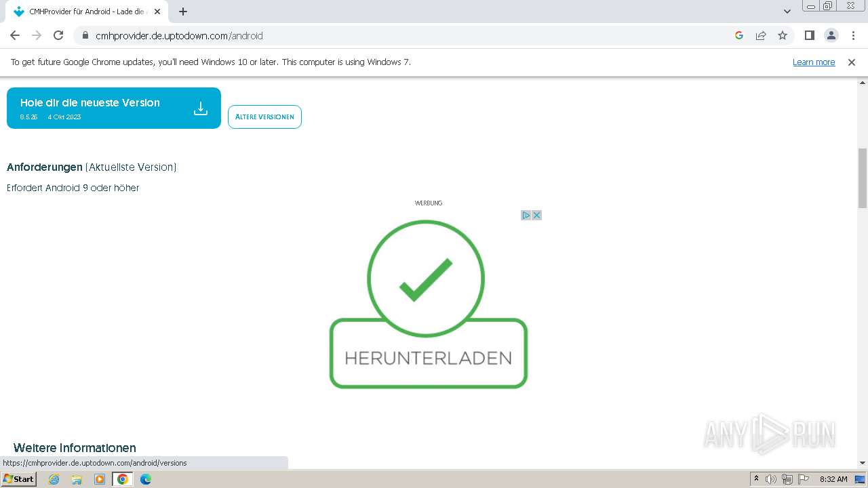
Task: Click the green checkmark circle ad
Action: [x=426, y=278]
